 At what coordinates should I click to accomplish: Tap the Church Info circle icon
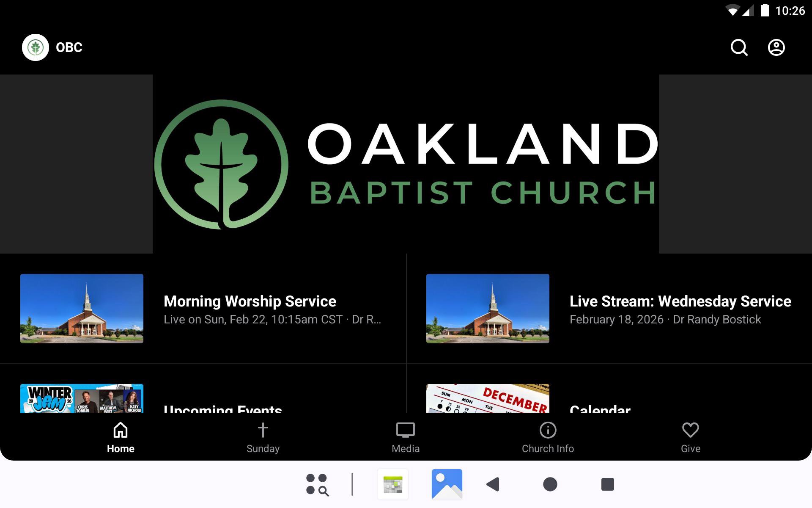coord(548,431)
